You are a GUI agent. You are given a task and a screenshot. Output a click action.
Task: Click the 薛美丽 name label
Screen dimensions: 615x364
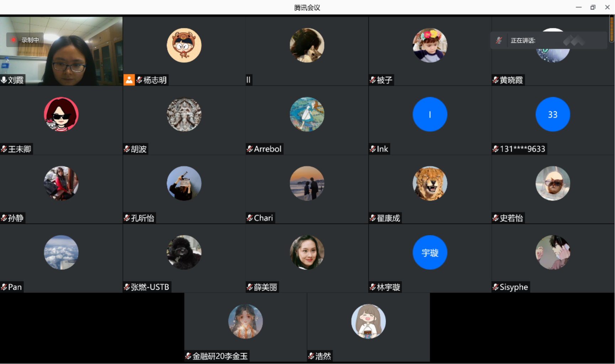[x=265, y=287]
